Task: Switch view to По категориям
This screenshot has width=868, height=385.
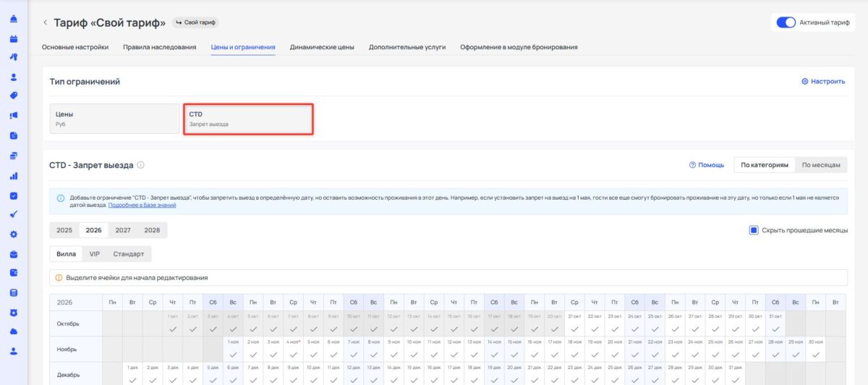Action: 765,165
